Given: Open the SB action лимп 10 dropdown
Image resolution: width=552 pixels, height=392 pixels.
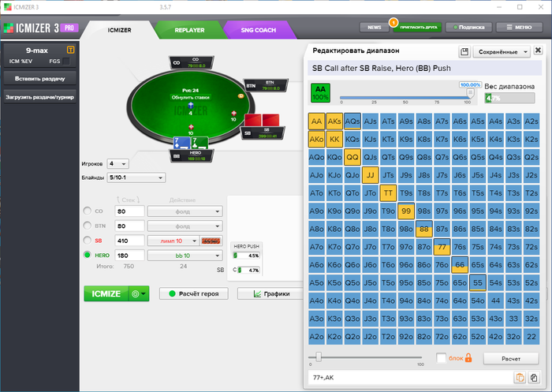Looking at the screenshot, I should click(x=173, y=241).
